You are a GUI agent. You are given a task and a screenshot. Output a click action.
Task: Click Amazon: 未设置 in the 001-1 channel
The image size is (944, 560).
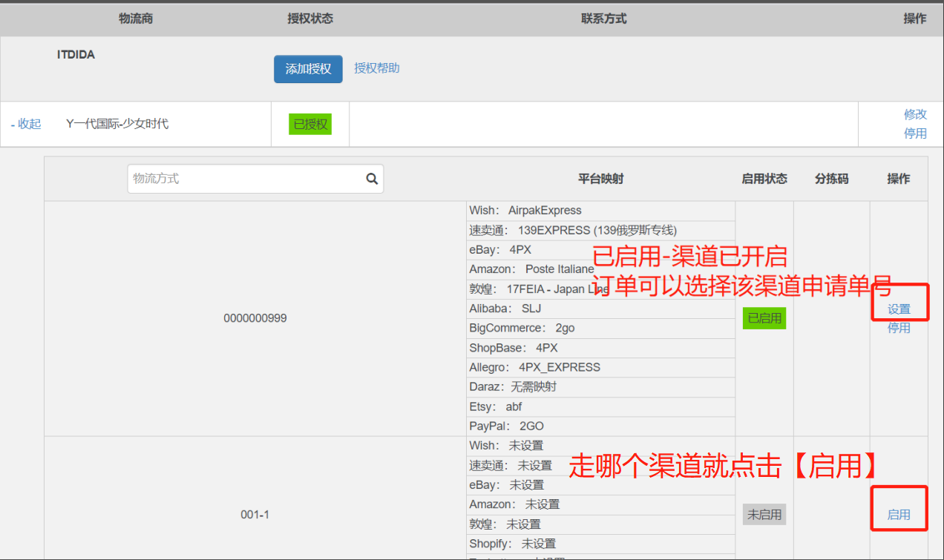(x=600, y=504)
